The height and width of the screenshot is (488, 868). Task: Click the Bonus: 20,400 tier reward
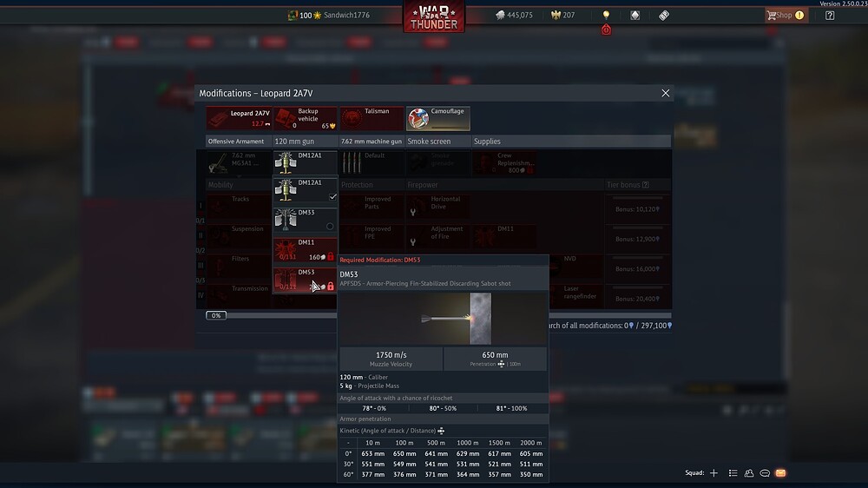pyautogui.click(x=637, y=299)
